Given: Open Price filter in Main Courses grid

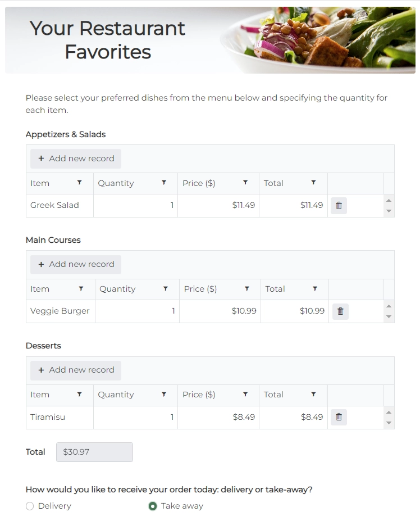Looking at the screenshot, I should point(247,289).
